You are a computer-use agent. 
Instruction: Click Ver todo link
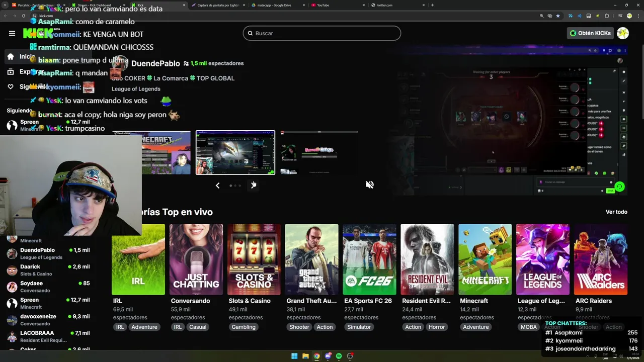click(616, 212)
